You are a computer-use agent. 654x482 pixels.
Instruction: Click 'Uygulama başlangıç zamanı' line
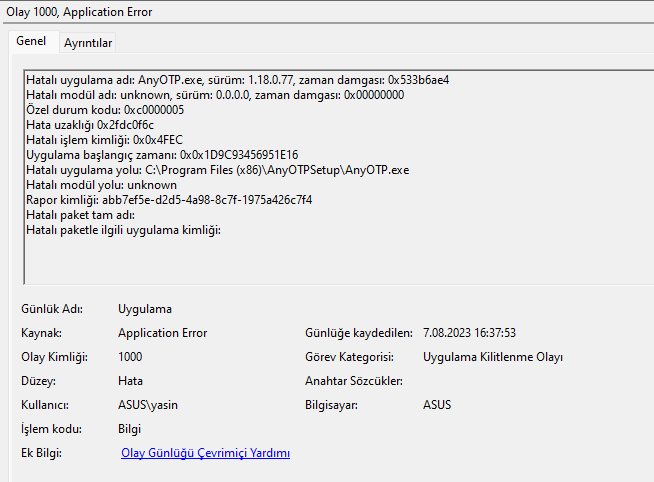click(162, 155)
